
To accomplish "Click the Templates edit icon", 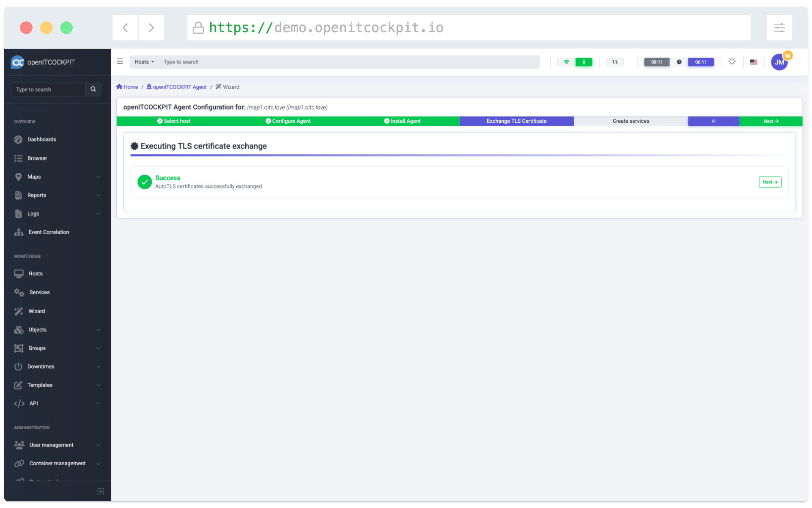I will 18,385.
